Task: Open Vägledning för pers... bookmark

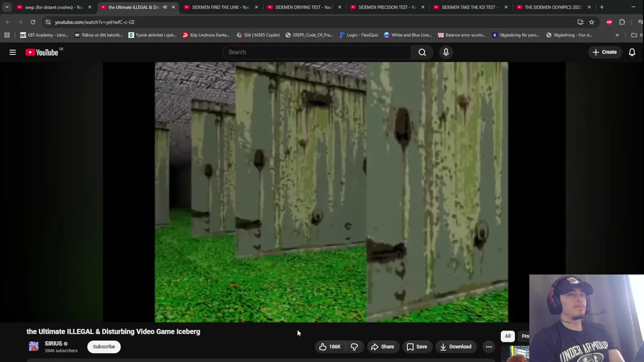Action: click(x=516, y=35)
